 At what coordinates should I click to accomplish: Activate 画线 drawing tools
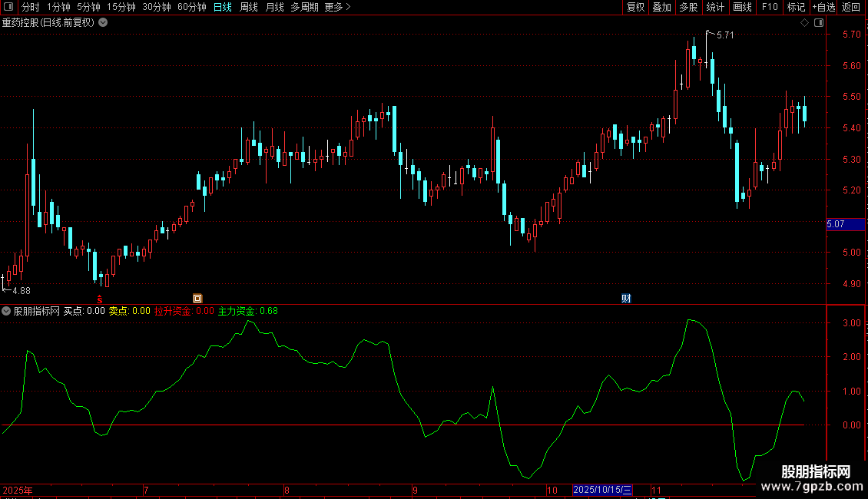pos(742,7)
